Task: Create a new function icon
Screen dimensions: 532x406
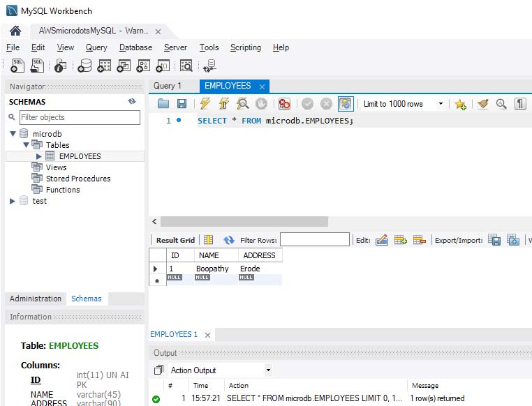Action: coord(163,66)
